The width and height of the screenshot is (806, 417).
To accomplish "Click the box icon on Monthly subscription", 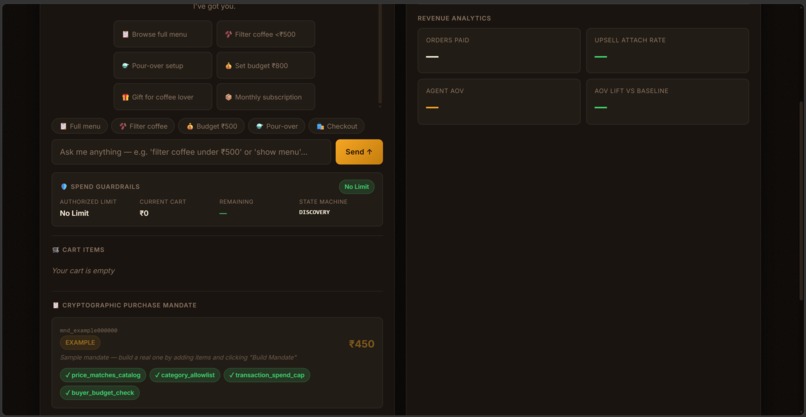I will [228, 97].
